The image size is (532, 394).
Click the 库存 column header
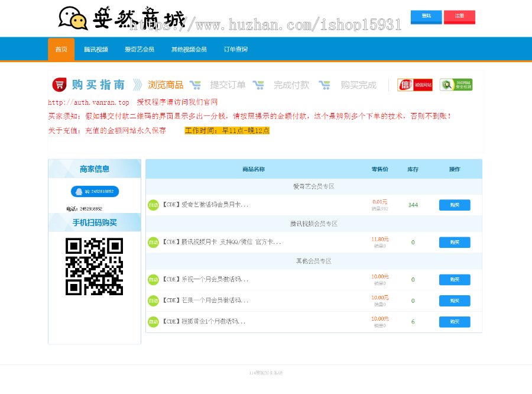(x=413, y=169)
